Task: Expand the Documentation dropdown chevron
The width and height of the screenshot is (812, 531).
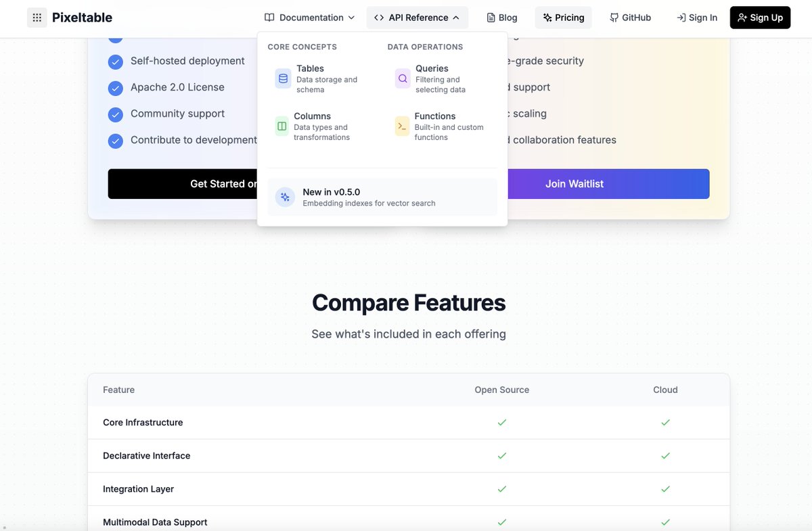Action: click(x=351, y=18)
